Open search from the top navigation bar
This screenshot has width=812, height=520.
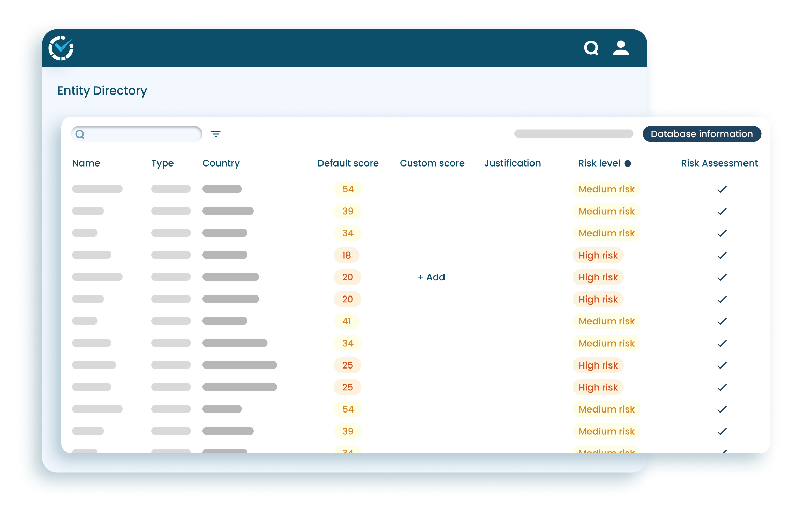pyautogui.click(x=591, y=48)
